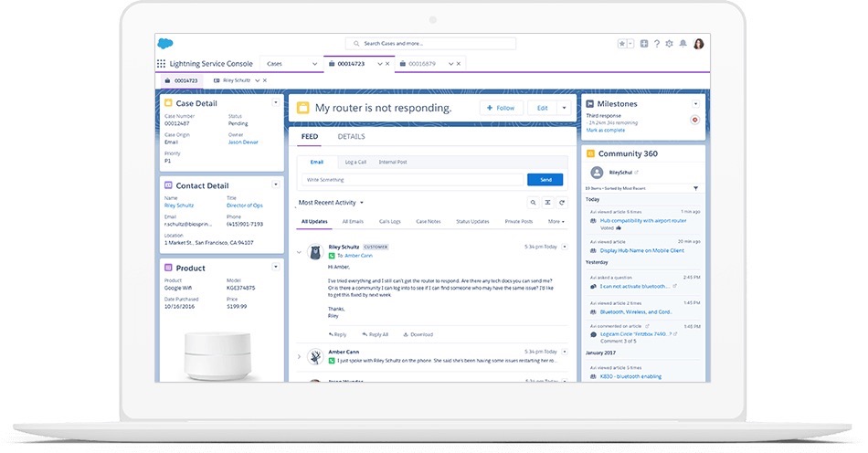Switch to the DETAILS tab
The height and width of the screenshot is (453, 868).
click(351, 137)
